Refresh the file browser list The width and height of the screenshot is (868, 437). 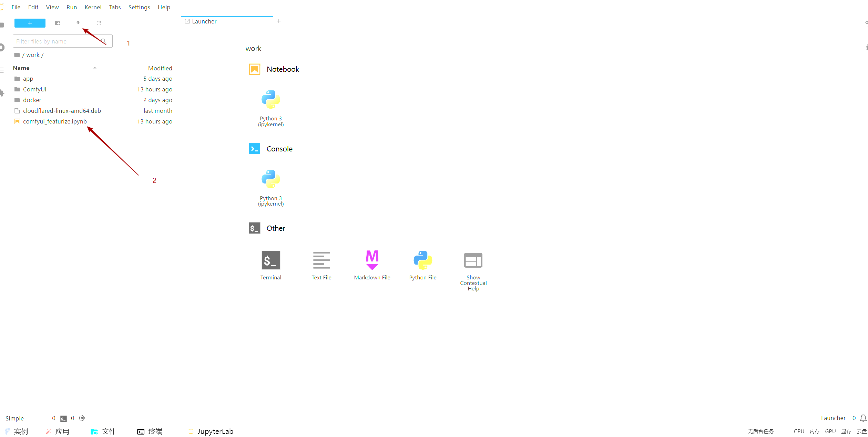(99, 23)
